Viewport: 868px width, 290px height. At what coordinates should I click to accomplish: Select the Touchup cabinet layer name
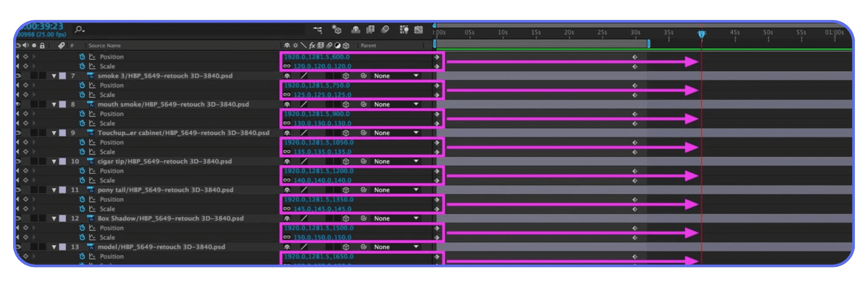pyautogui.click(x=184, y=133)
